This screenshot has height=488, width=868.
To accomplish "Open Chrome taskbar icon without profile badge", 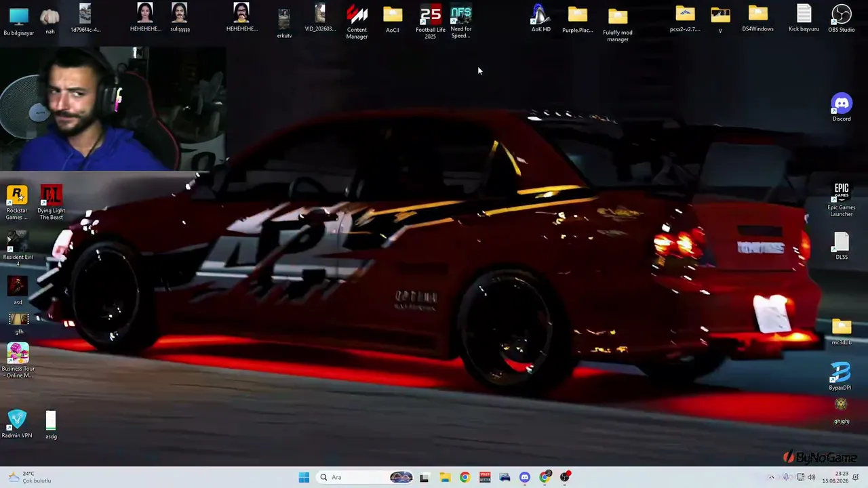I will point(465,477).
